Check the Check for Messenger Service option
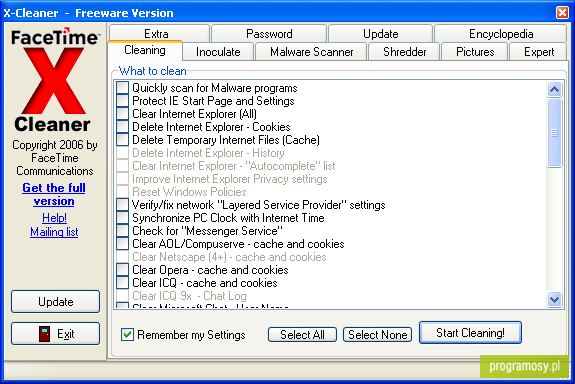Viewport: 575px width, 384px height. tap(122, 231)
